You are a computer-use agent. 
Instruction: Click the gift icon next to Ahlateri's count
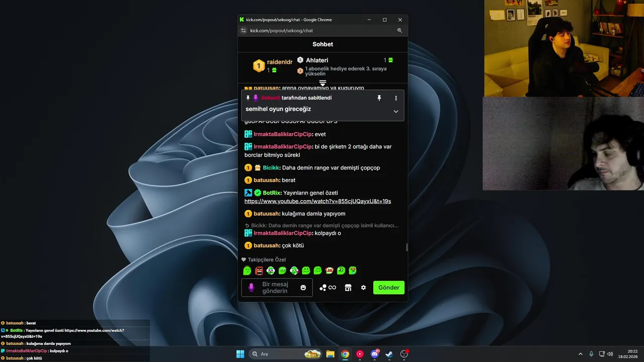390,60
